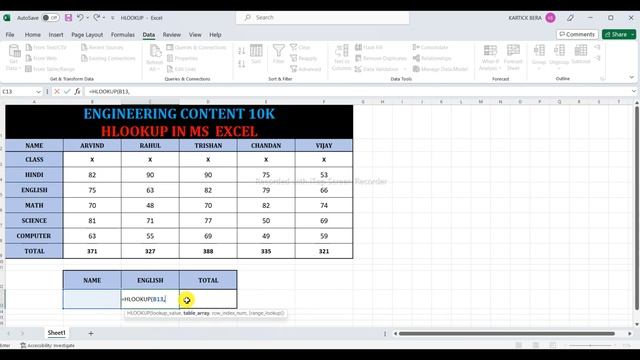640x360 pixels.
Task: Undo the last action
Action: click(x=80, y=18)
